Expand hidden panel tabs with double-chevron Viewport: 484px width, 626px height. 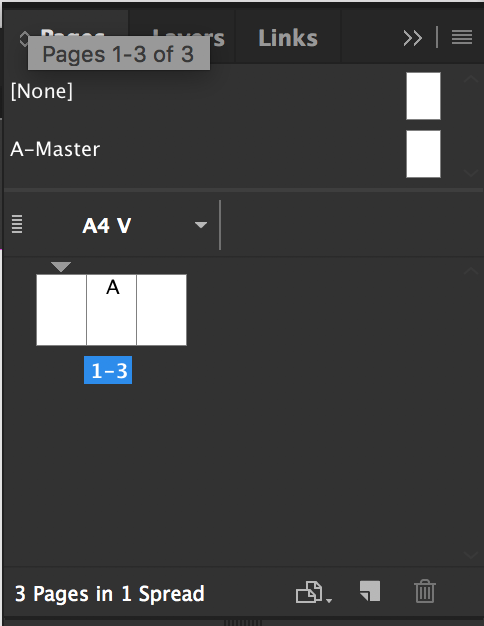click(413, 38)
